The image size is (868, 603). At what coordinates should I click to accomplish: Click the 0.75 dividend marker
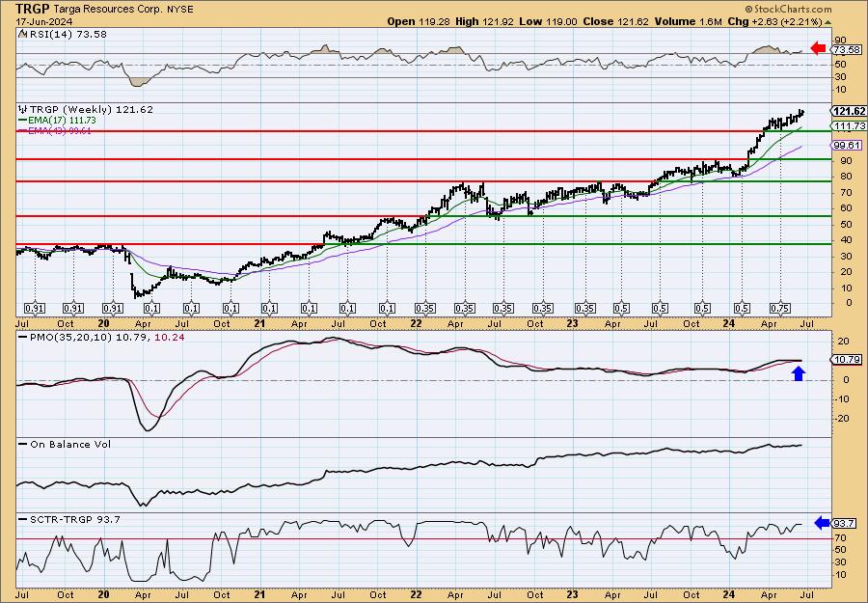point(780,309)
